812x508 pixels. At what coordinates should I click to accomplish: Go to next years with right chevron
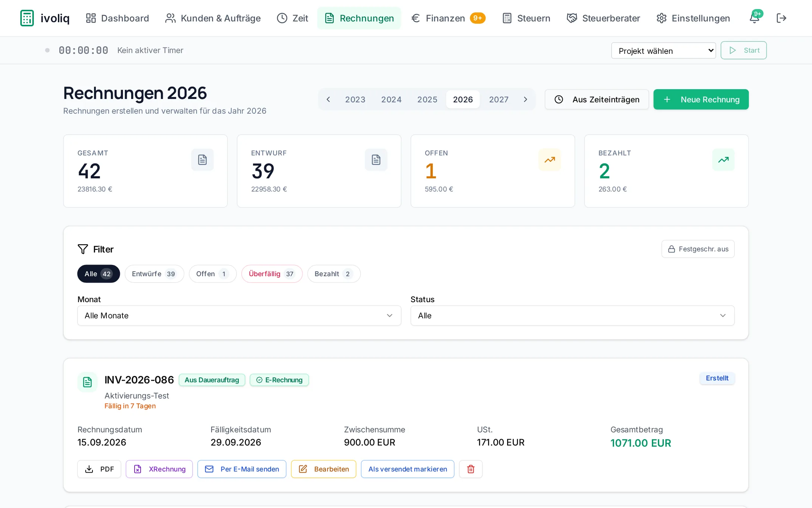click(x=526, y=99)
